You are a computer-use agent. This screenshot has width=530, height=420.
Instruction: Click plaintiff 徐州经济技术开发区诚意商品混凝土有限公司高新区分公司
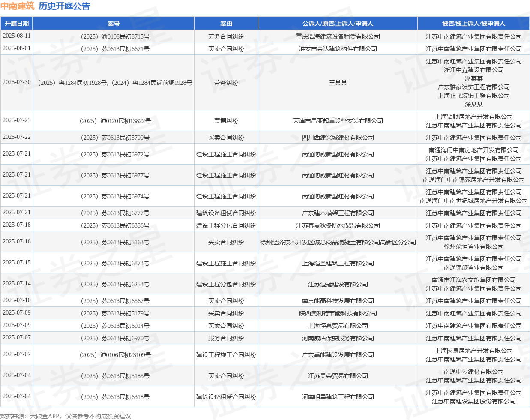coord(338,242)
